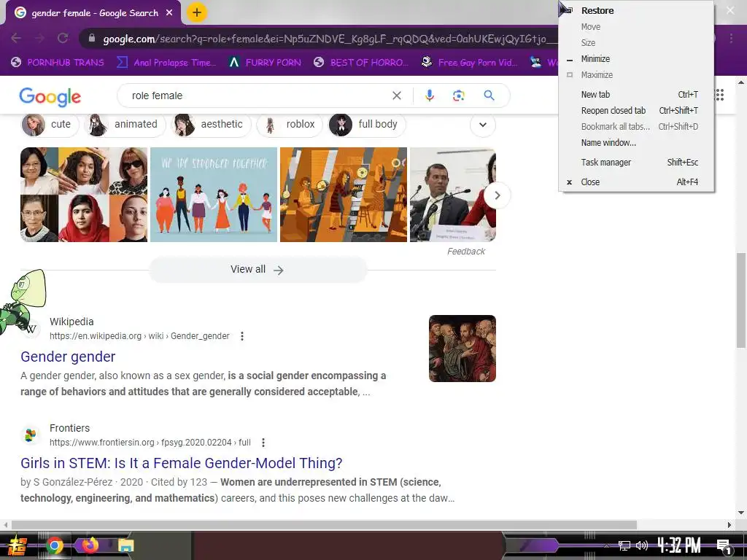The height and width of the screenshot is (560, 747).
Task: Open the BEST OF HORRO... bookmark
Action: pyautogui.click(x=361, y=63)
